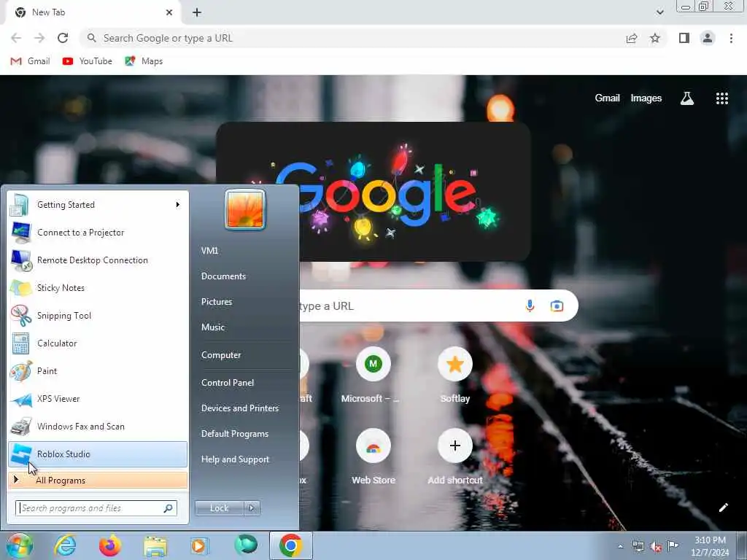Toggle the Chrome side panel
This screenshot has height=560, width=747.
[x=684, y=38]
